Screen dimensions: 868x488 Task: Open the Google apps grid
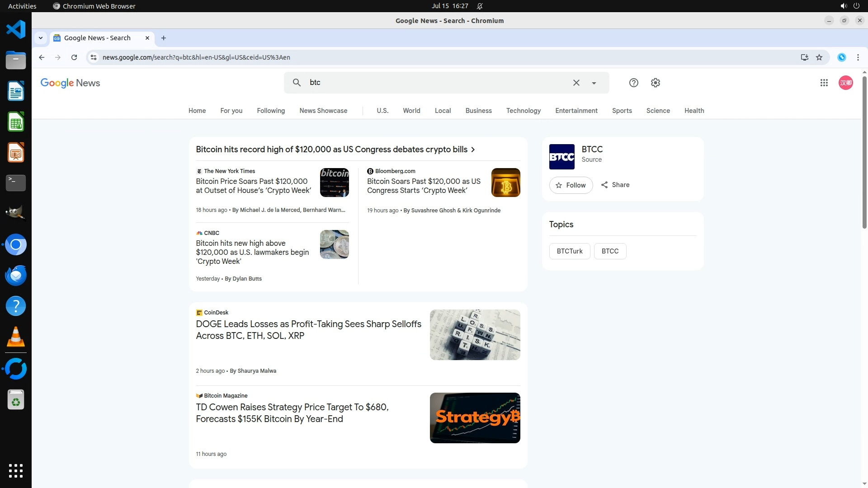(824, 83)
